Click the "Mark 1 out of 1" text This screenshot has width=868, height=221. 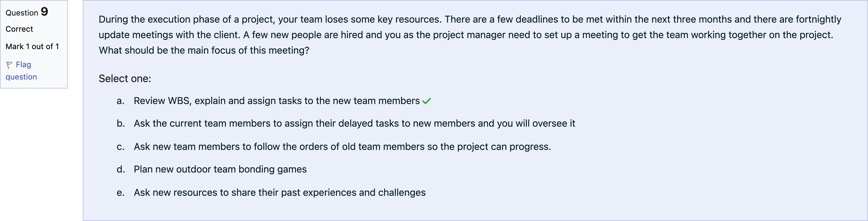tap(32, 47)
